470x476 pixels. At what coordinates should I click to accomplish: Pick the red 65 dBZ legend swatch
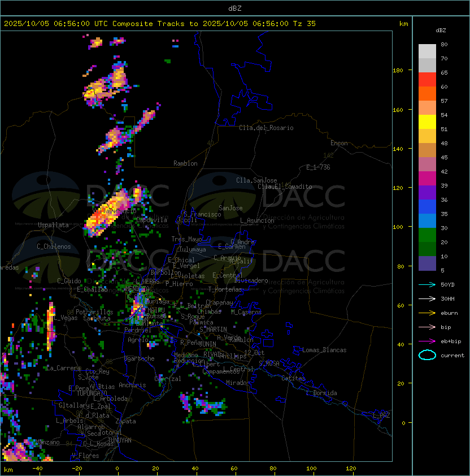pos(427,80)
